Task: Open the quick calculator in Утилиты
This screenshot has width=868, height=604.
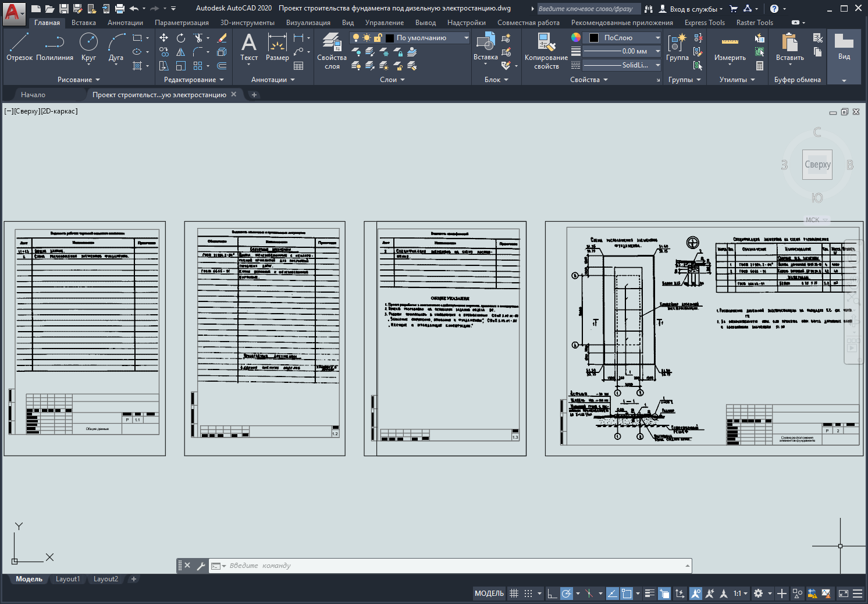Action: coord(760,66)
